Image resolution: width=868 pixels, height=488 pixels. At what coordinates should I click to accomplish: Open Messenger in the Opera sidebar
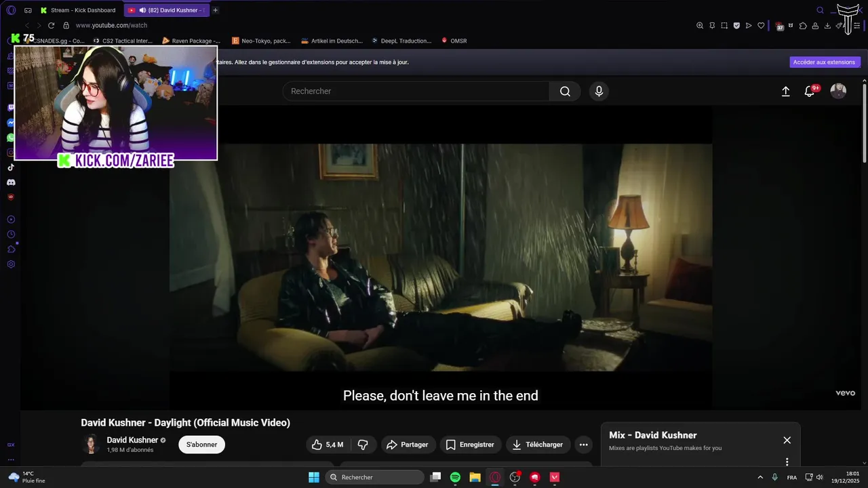point(11,123)
